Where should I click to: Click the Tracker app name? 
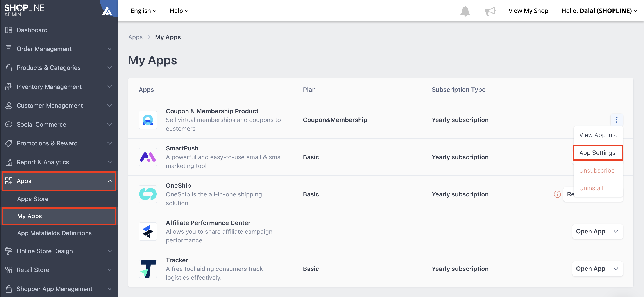tap(177, 260)
